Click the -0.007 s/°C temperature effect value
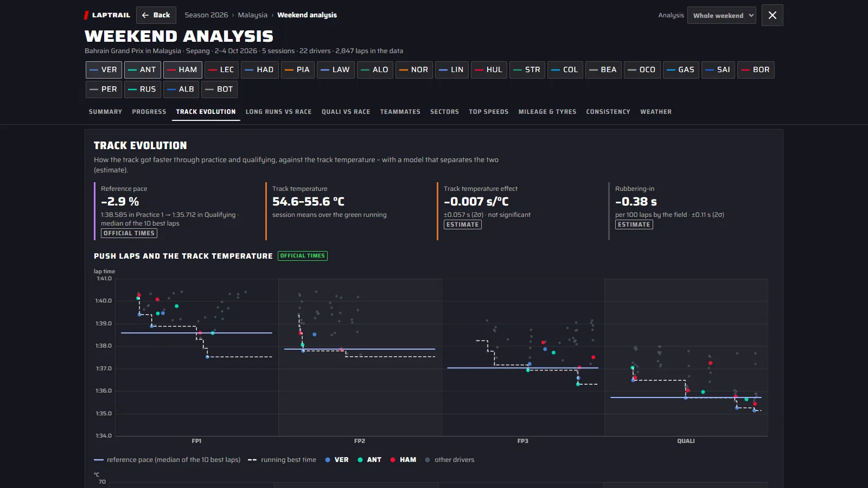Screen dimensions: 868x488 (476, 202)
